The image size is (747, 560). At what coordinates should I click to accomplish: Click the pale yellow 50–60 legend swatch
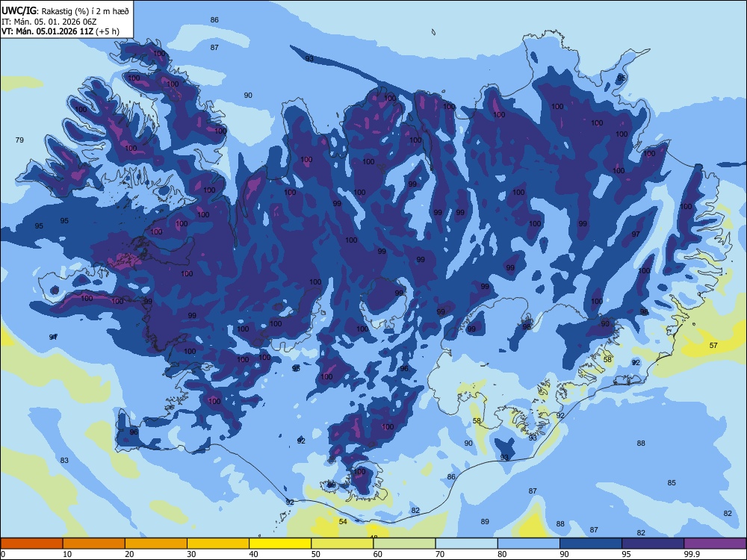pos(342,544)
